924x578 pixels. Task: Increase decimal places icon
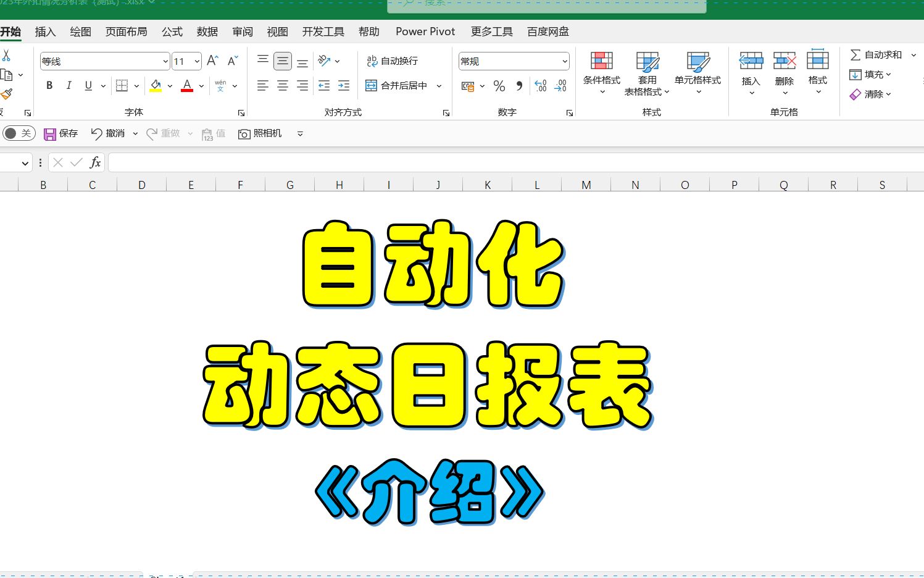click(541, 86)
